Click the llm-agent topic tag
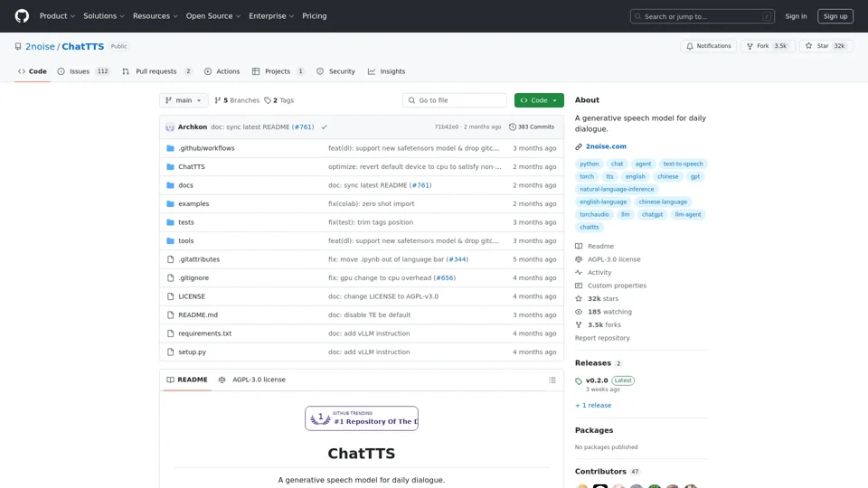Image resolution: width=868 pixels, height=488 pixels. 687,215
